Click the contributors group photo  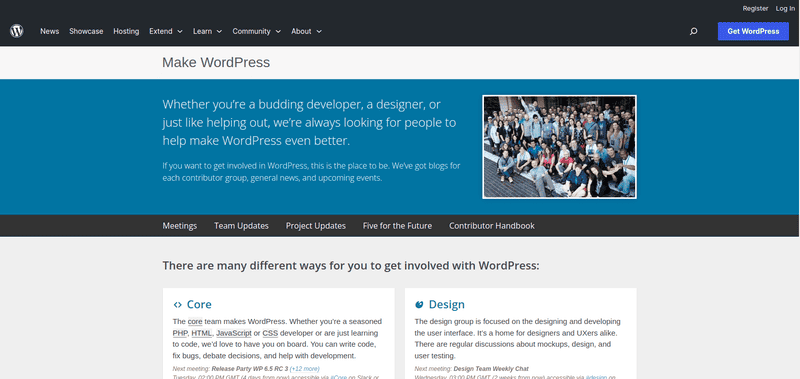pyautogui.click(x=559, y=147)
